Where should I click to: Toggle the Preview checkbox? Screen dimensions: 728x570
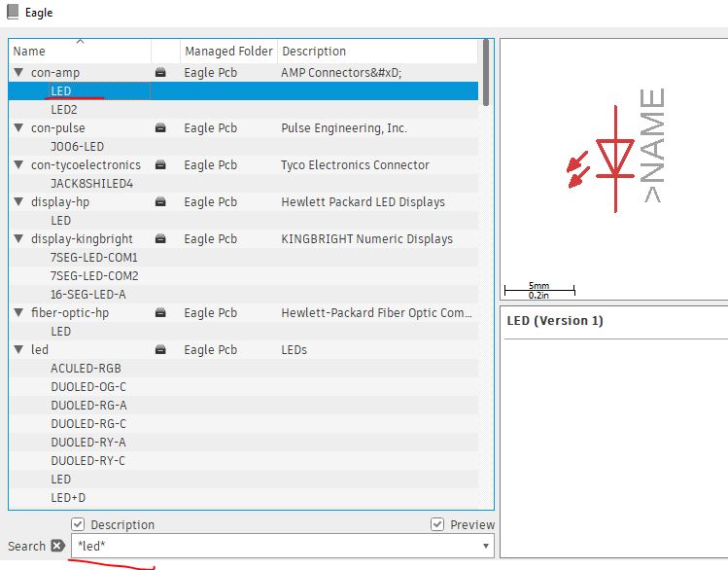tap(436, 524)
